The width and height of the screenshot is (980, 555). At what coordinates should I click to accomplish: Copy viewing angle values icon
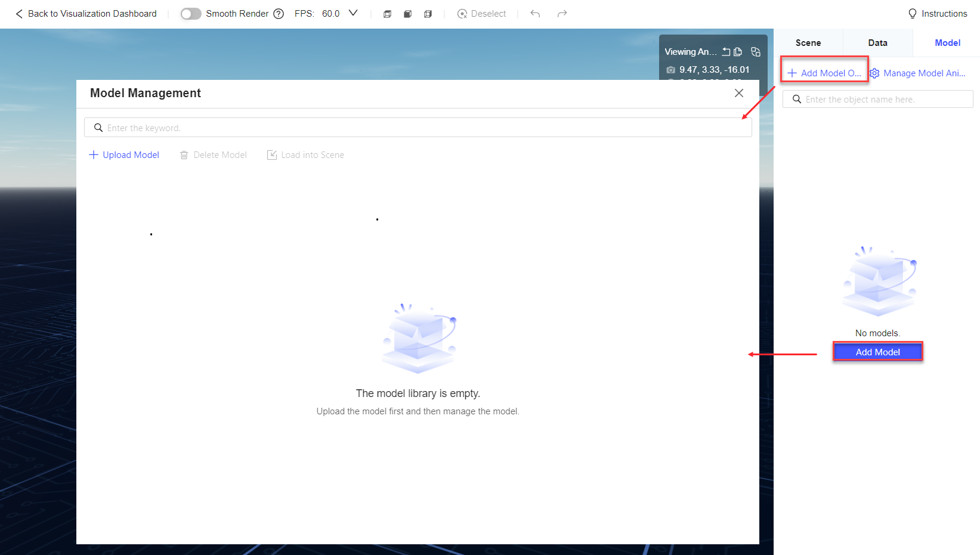pos(738,52)
